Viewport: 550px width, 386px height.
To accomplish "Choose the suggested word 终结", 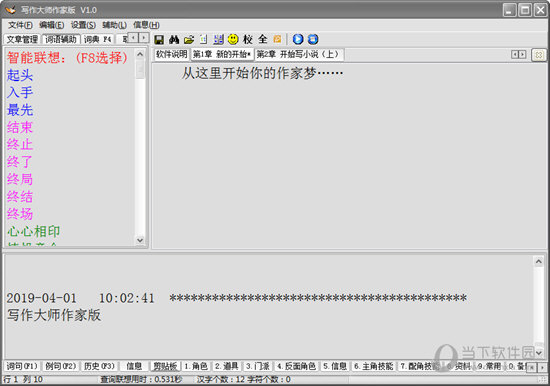I will (x=20, y=197).
